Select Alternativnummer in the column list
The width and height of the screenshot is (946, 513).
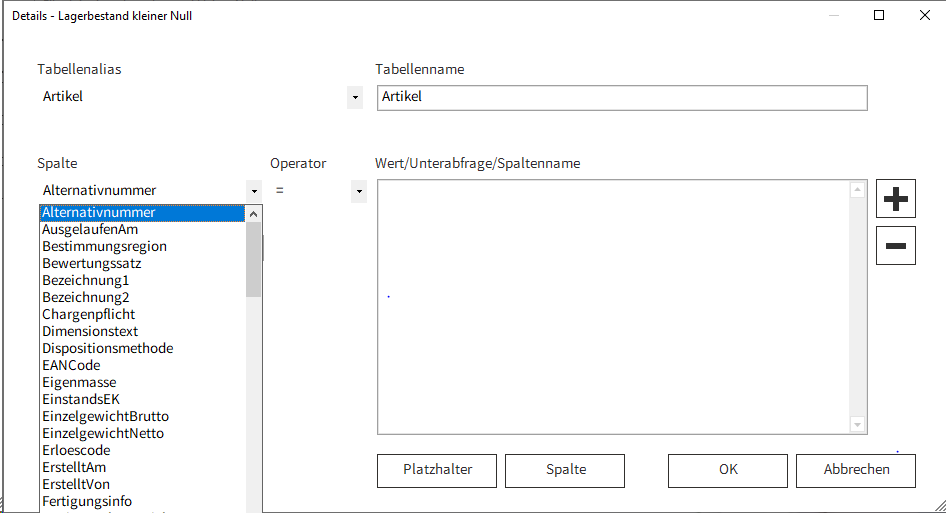(142, 213)
